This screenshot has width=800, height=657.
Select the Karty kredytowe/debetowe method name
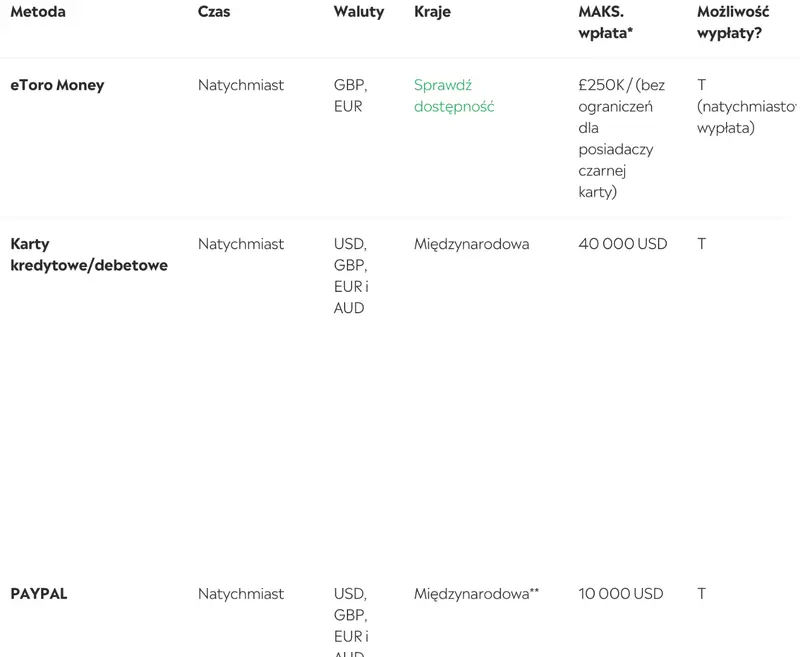(x=89, y=255)
